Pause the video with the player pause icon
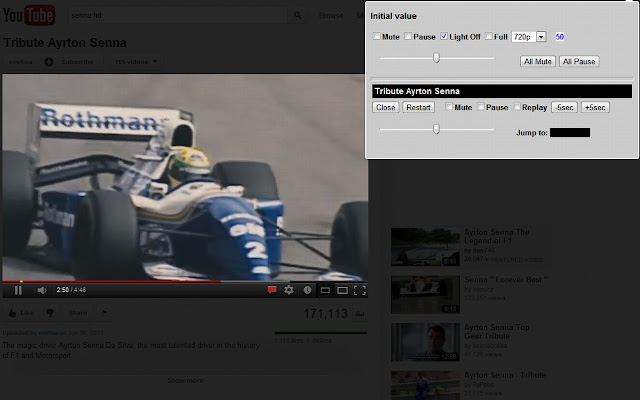 18,290
